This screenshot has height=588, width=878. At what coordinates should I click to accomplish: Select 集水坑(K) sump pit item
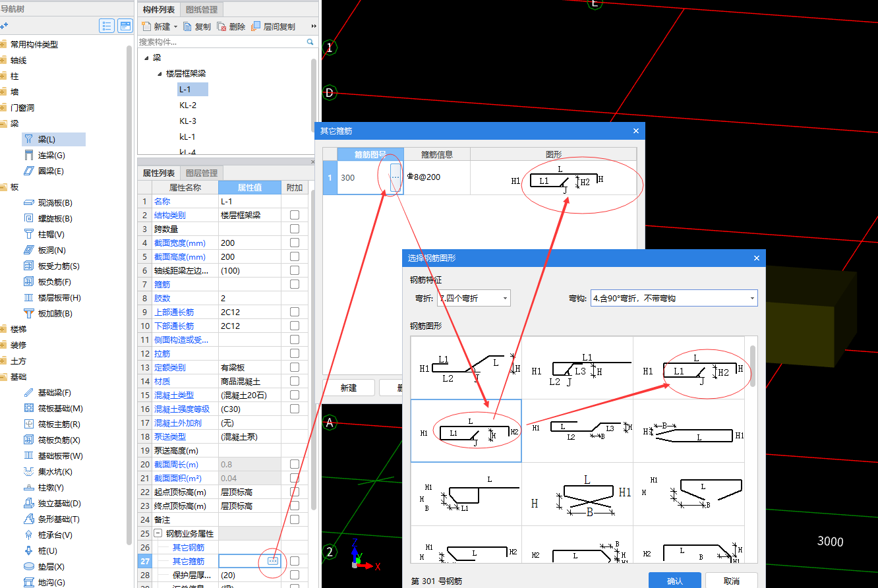pos(55,471)
